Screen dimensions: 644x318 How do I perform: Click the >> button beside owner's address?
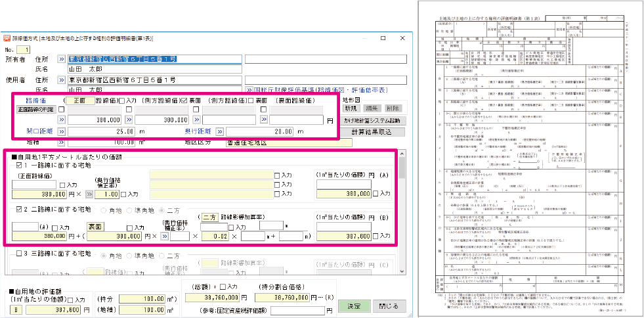coord(62,58)
